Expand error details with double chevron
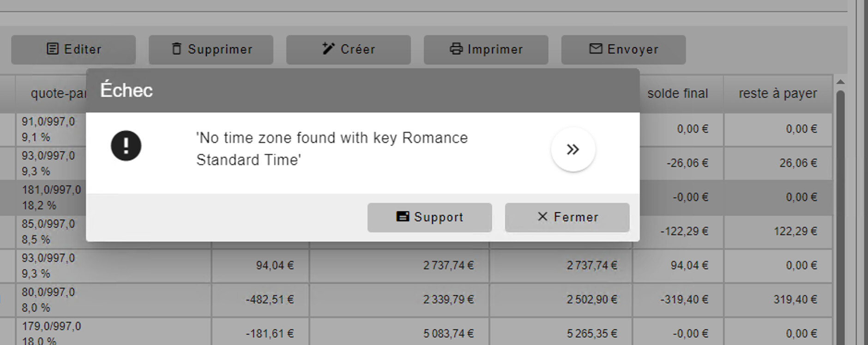The height and width of the screenshot is (345, 868). point(573,149)
